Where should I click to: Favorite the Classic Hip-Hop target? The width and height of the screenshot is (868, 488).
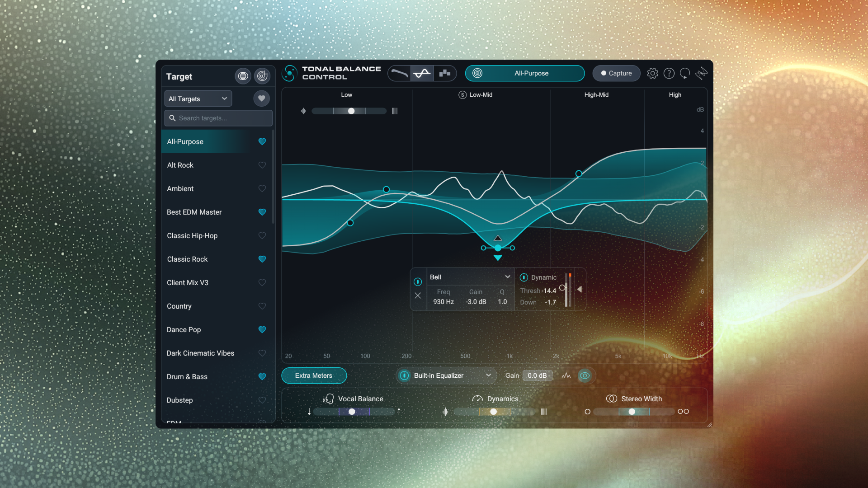[x=262, y=235]
